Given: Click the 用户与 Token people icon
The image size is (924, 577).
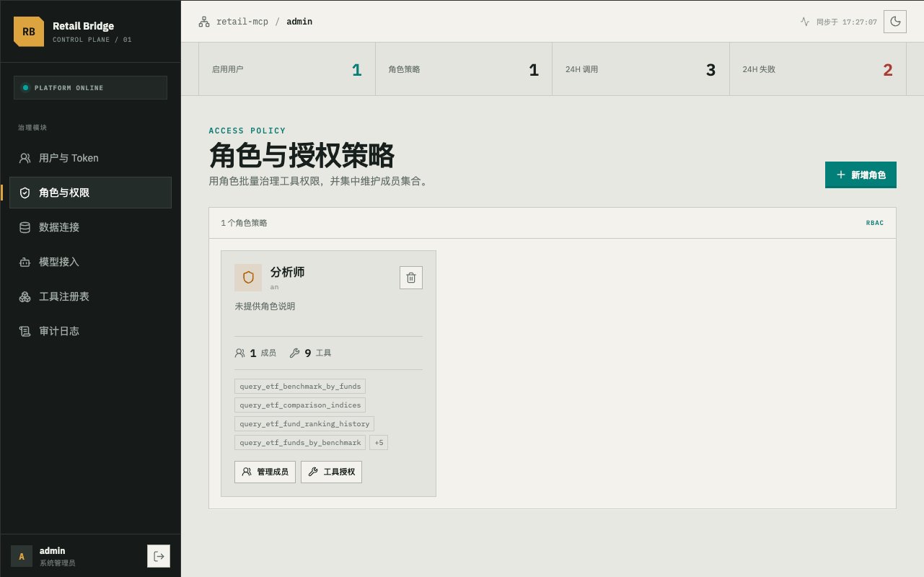Looking at the screenshot, I should tap(25, 158).
